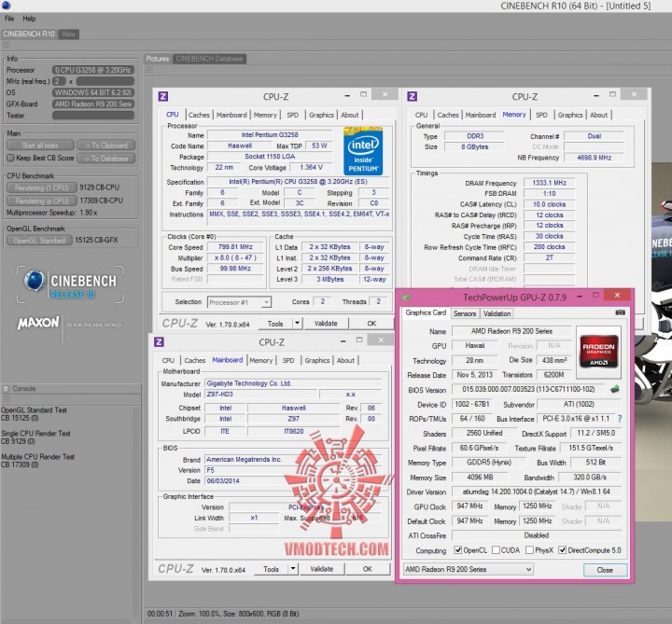
Task: Click the Close button in GPU-Z
Action: [605, 570]
